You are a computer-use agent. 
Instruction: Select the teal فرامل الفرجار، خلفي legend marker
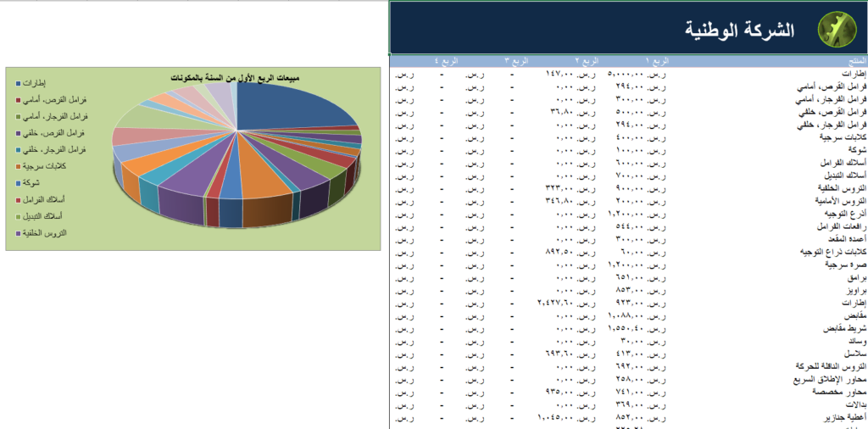click(19, 149)
